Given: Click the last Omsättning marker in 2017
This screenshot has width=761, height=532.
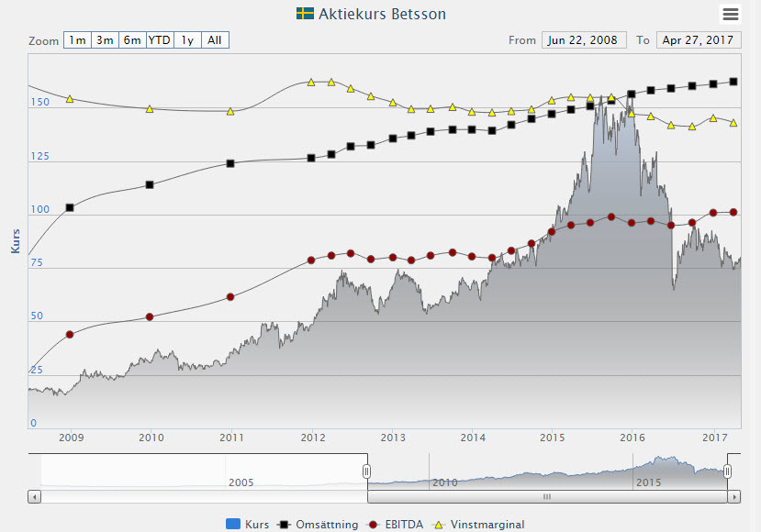Looking at the screenshot, I should [733, 82].
